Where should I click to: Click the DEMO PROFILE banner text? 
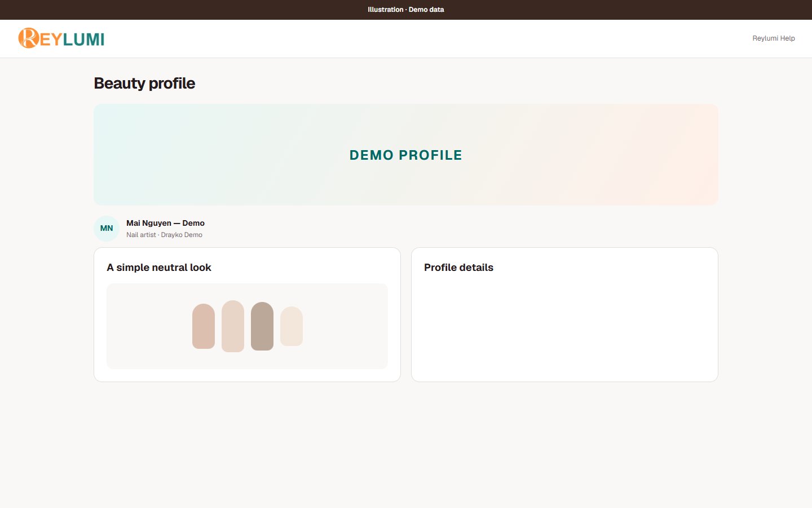point(406,155)
